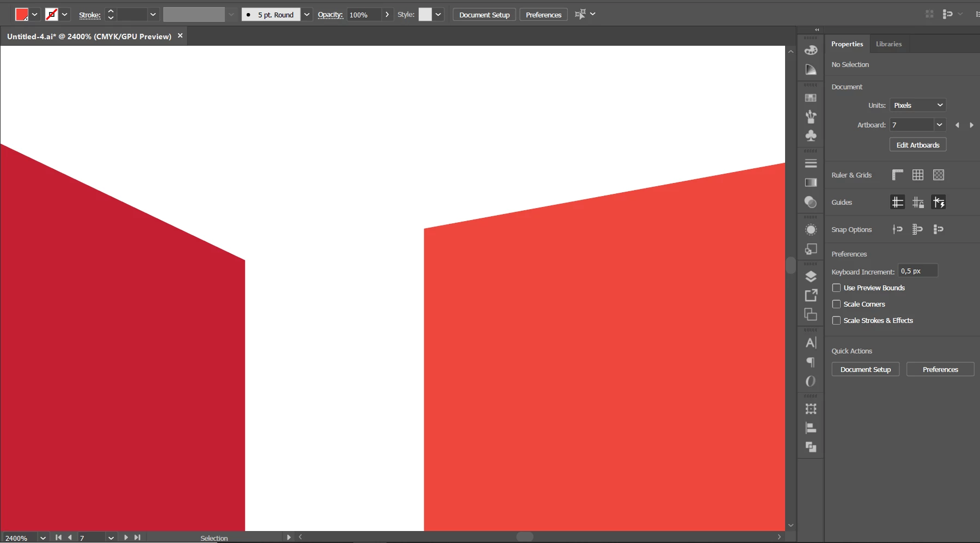Click the Keyboard Increment field
980x543 pixels.
[918, 271]
